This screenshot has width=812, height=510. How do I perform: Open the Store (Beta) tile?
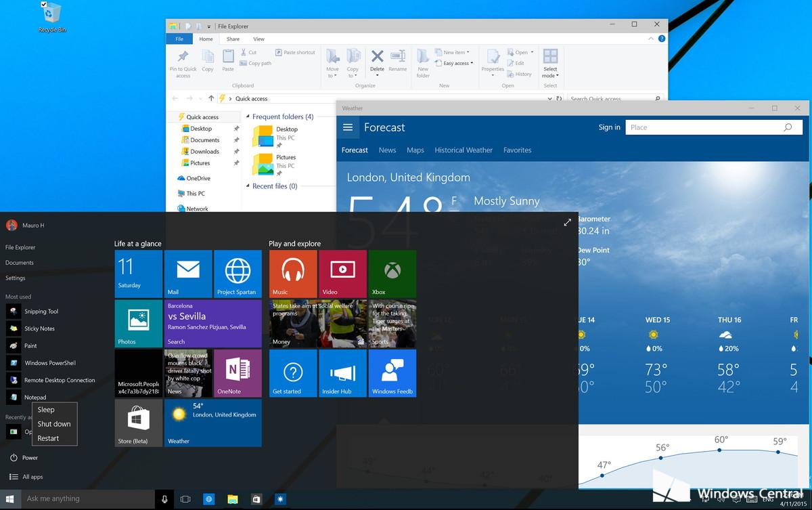(139, 423)
